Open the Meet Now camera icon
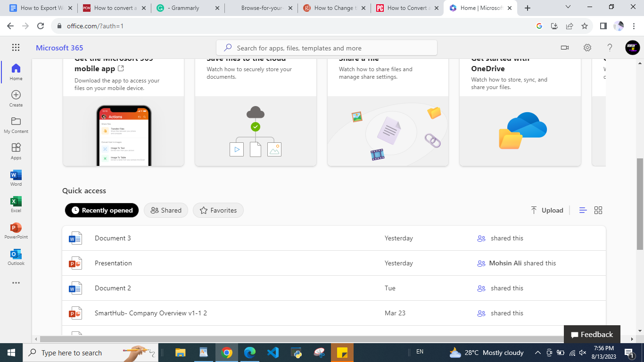Viewport: 644px width, 362px height. [x=564, y=48]
